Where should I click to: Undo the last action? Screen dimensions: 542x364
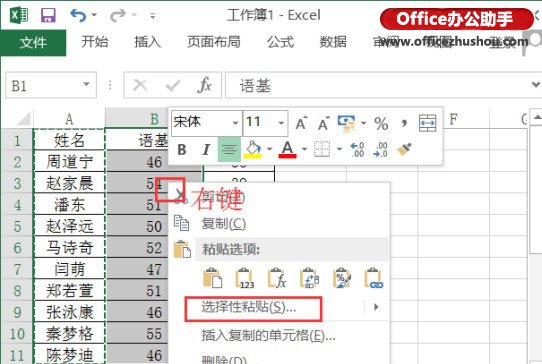tap(78, 15)
